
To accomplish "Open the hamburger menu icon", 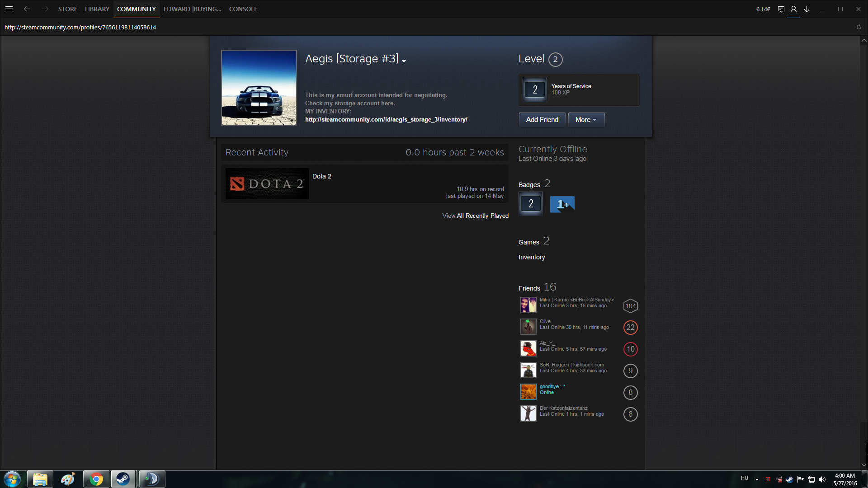I will [9, 9].
